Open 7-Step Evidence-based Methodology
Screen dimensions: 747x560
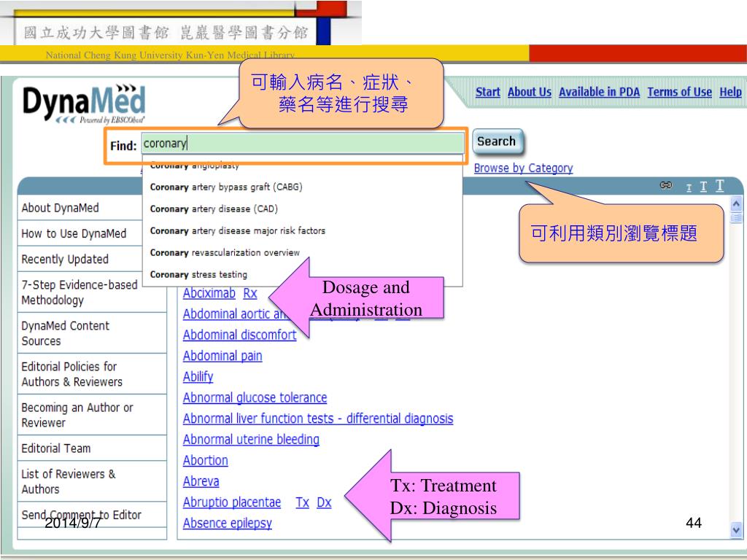click(x=92, y=292)
